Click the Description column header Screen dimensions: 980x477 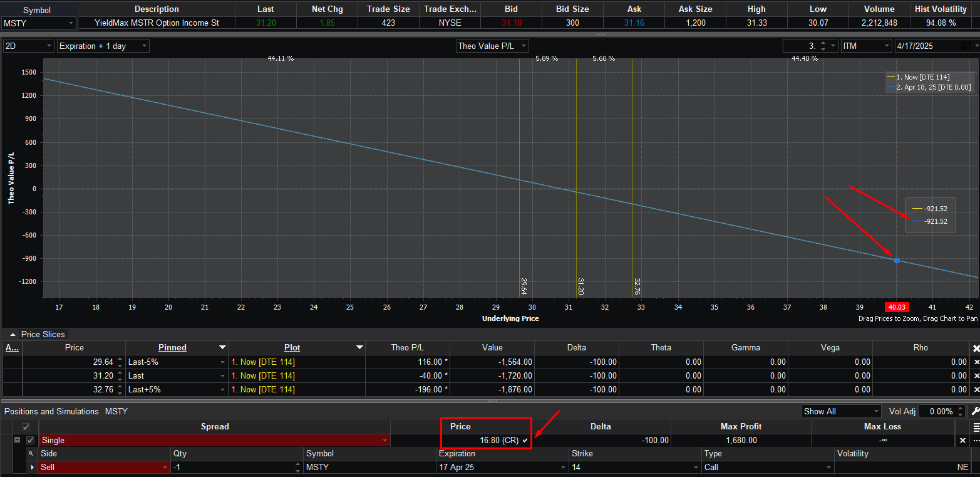click(x=157, y=9)
